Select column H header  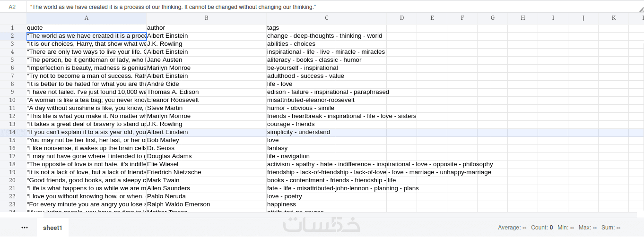523,18
